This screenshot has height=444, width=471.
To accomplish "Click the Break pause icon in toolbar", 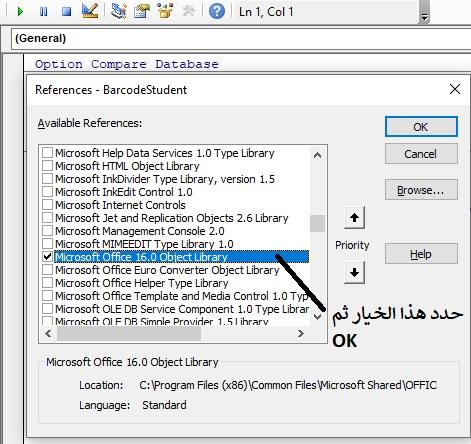I will pyautogui.click(x=43, y=12).
